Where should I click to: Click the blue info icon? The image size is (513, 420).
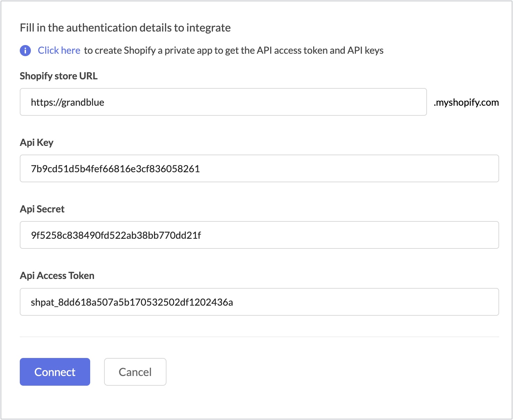coord(25,51)
